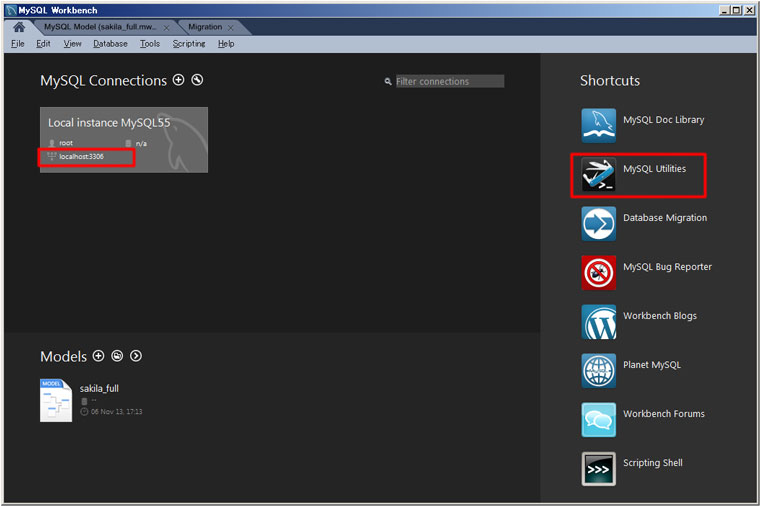Open the Planet MySQL globe icon
760x506 pixels.
click(x=599, y=370)
